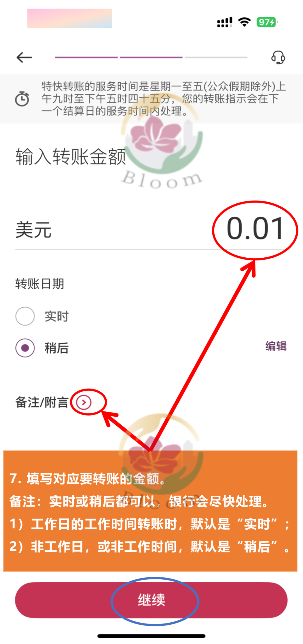The height and width of the screenshot is (644, 303).
Task: Select the 稍后 radio button
Action: click(x=25, y=348)
